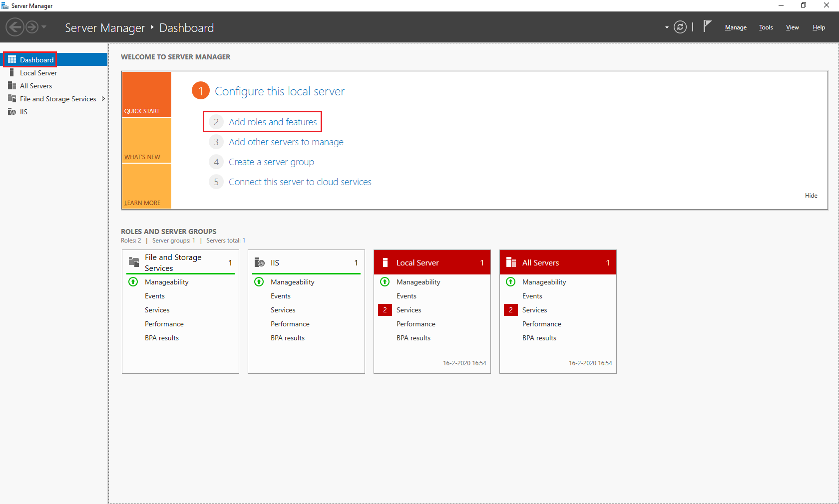Open Services in Local Server tile
This screenshot has width=839, height=504.
tap(409, 310)
